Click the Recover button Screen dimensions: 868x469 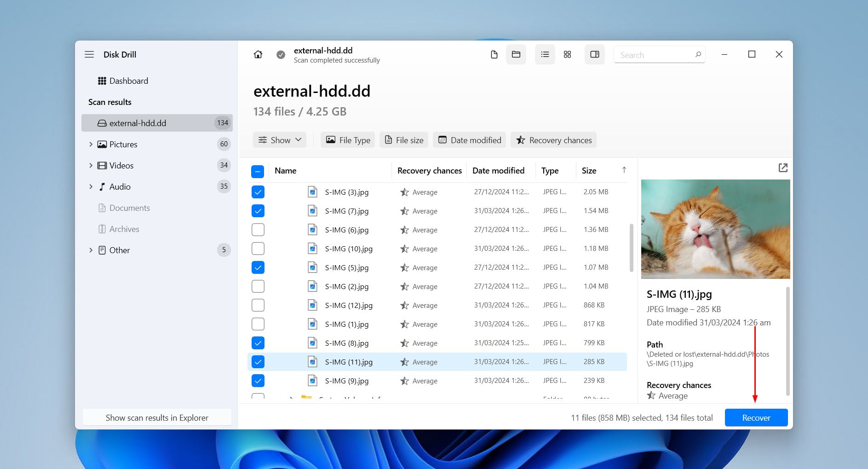click(x=756, y=417)
